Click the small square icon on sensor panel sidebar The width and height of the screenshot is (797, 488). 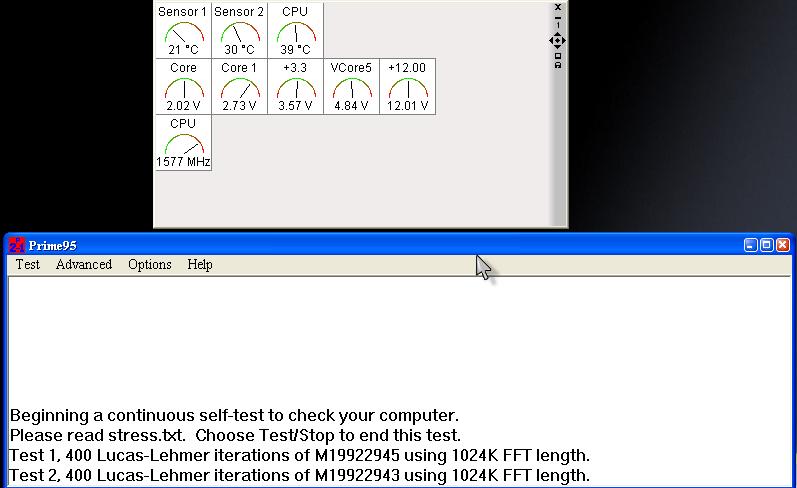coord(558,56)
